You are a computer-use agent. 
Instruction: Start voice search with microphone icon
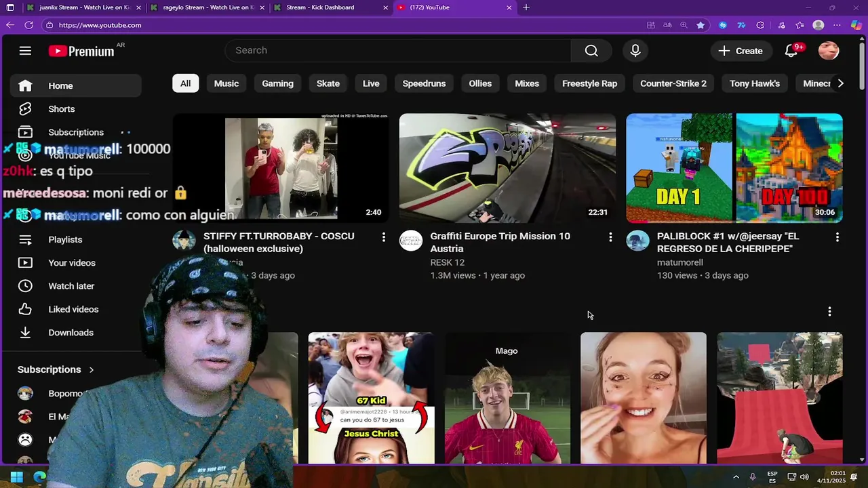tap(635, 51)
